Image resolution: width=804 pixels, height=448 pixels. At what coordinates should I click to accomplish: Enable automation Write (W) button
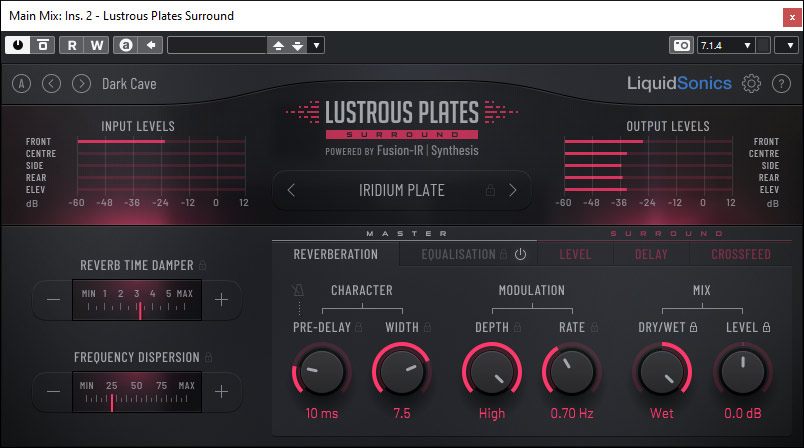96,45
